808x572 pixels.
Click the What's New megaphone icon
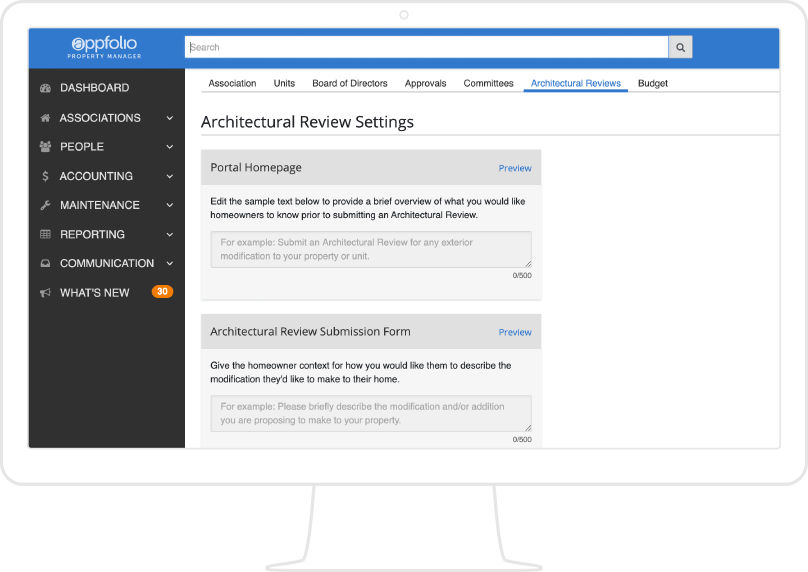click(45, 293)
